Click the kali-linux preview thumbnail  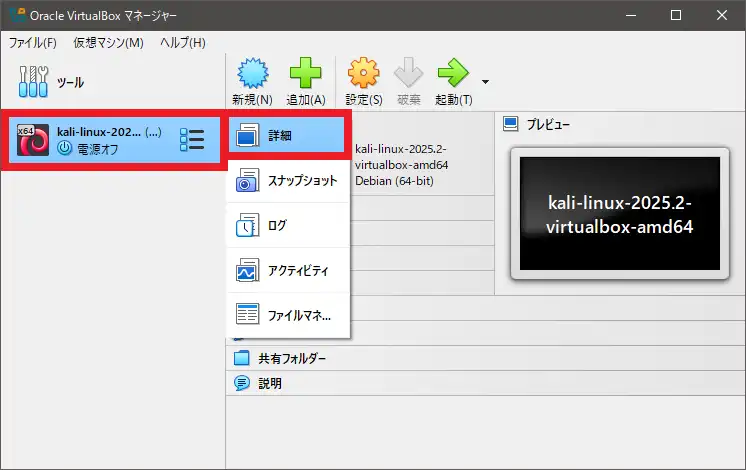click(619, 214)
